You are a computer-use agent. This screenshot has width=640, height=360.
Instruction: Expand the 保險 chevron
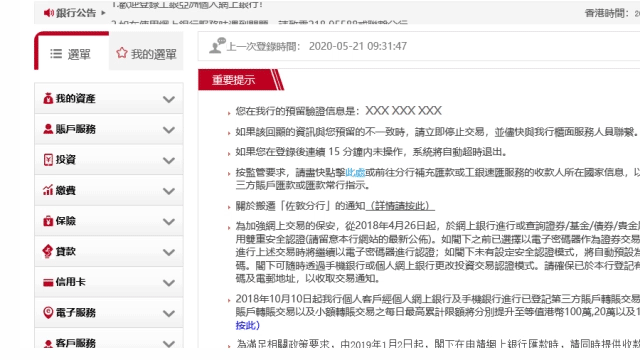(x=169, y=222)
